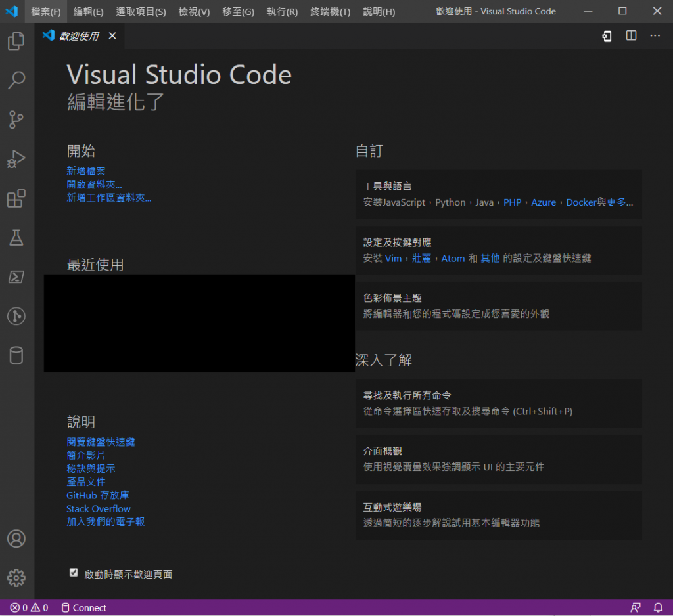Open the Accounts icon in activity bar
673x616 pixels.
[x=16, y=539]
